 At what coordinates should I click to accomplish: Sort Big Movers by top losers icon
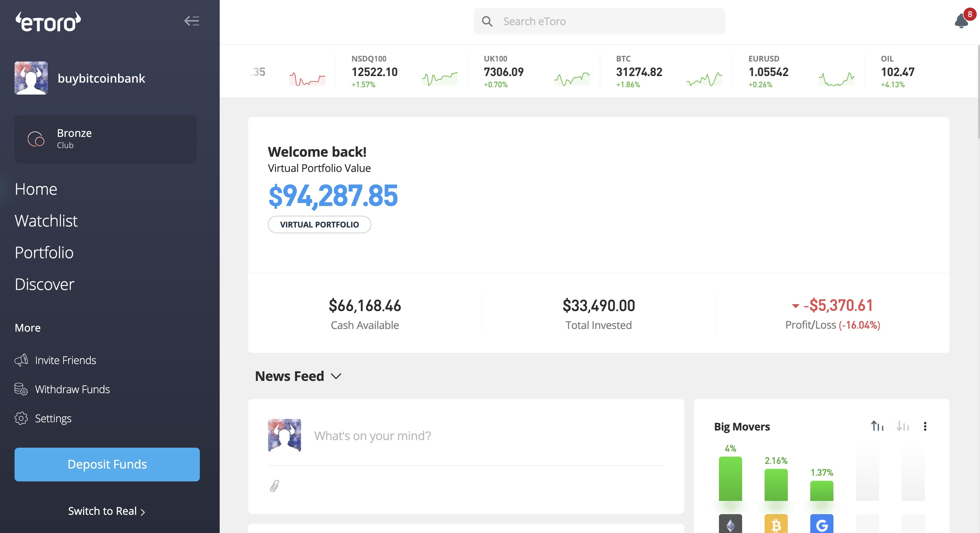point(902,426)
